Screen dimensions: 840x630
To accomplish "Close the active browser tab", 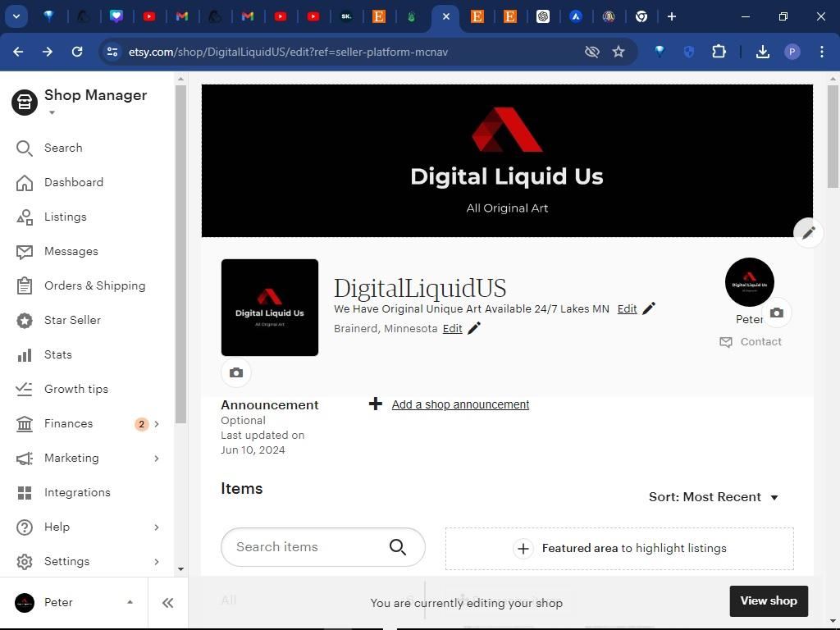I will click(x=445, y=16).
